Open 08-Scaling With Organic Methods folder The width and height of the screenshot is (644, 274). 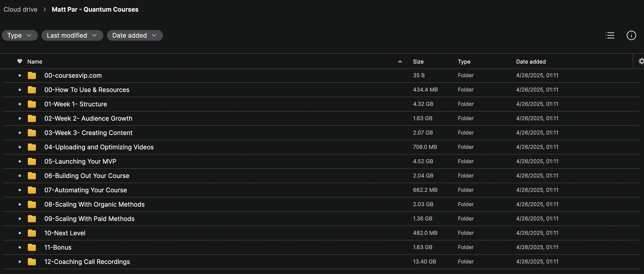[x=94, y=204]
